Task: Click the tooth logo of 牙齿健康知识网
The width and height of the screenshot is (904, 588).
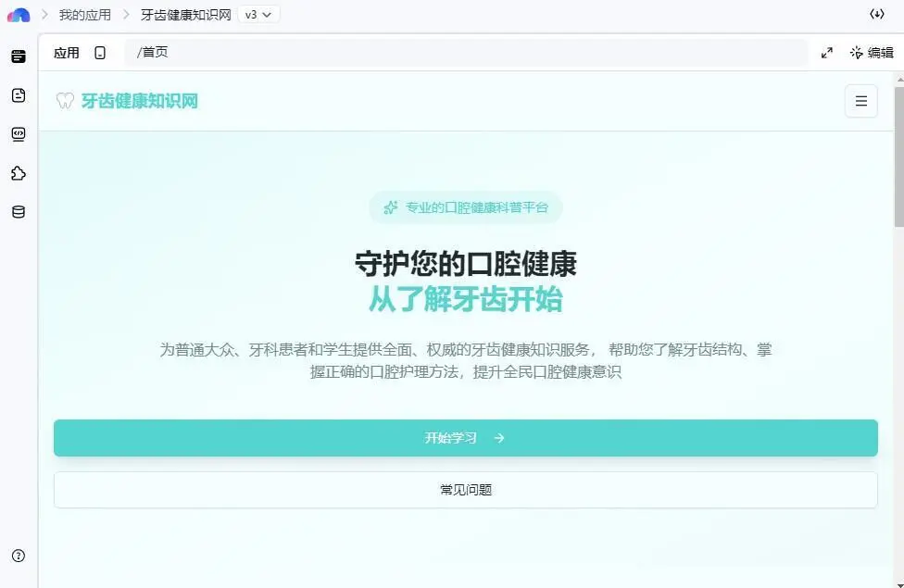Action: pyautogui.click(x=65, y=101)
